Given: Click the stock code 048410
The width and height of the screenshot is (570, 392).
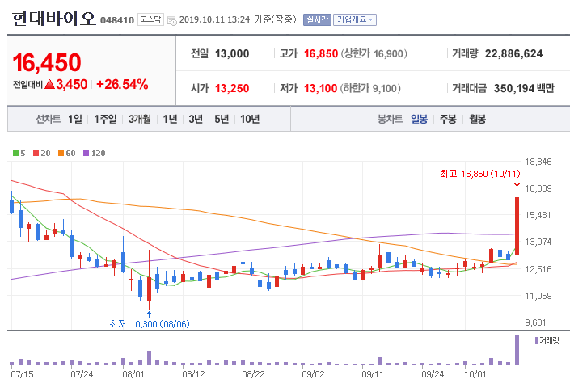Looking at the screenshot, I should point(117,20).
